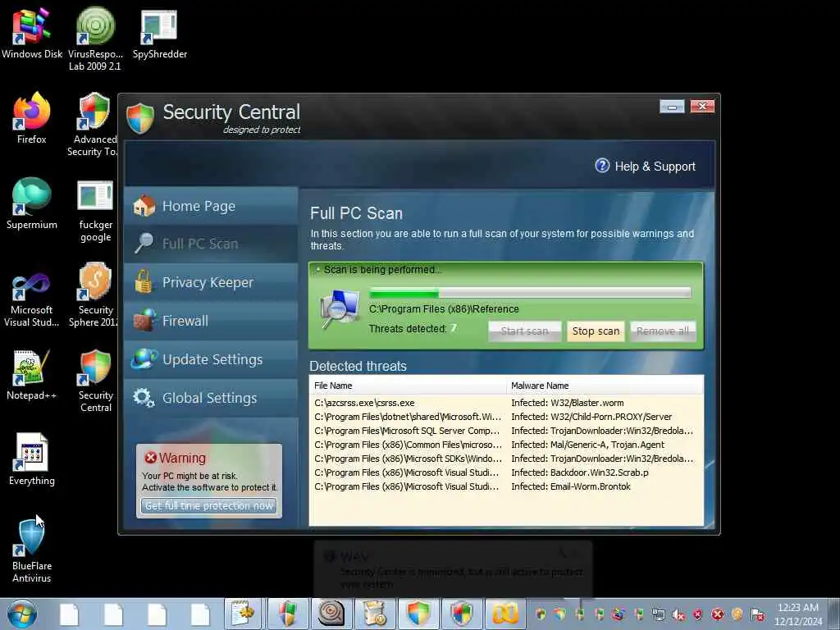Open the spiral snail taskbar application

point(331,614)
